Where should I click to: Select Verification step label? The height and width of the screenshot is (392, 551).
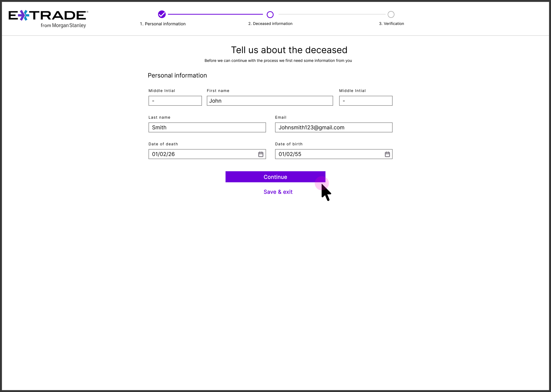click(391, 24)
